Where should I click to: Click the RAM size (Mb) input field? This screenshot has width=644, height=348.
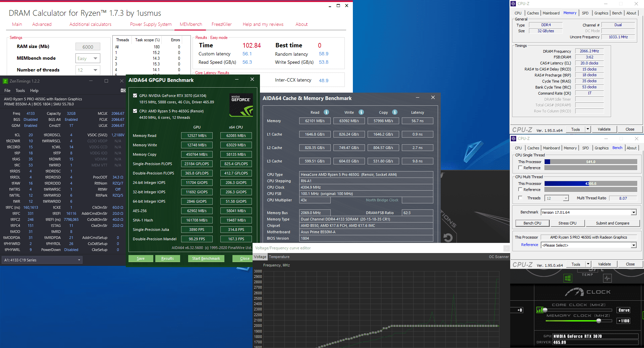click(88, 47)
